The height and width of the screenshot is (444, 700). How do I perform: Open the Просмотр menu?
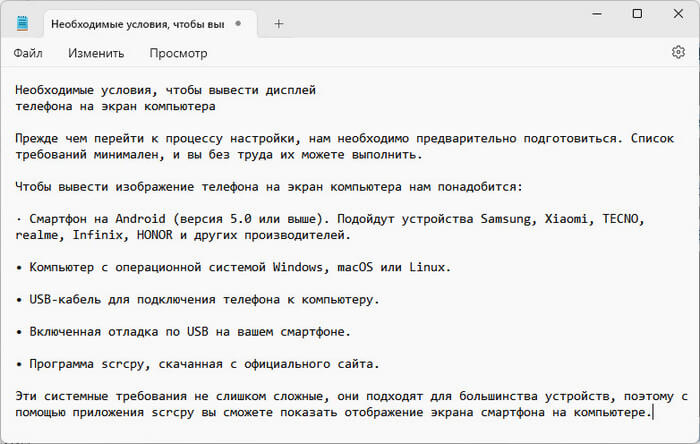point(177,53)
